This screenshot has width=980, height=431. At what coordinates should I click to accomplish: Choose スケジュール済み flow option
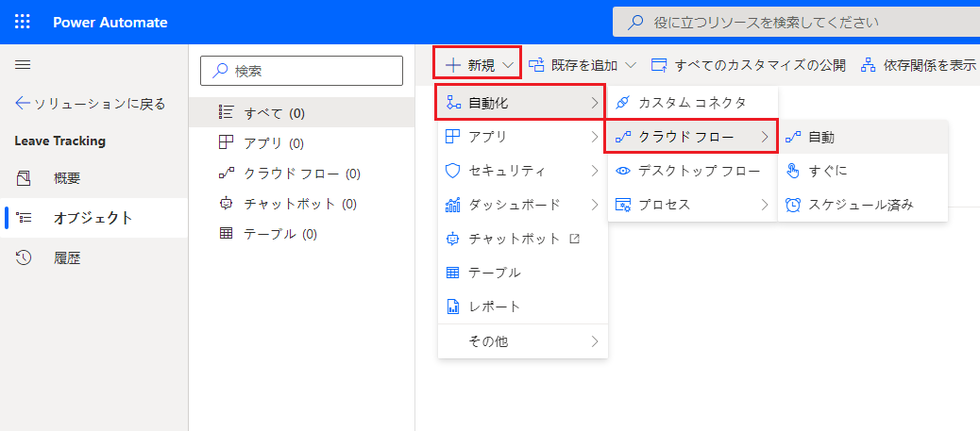coord(863,205)
